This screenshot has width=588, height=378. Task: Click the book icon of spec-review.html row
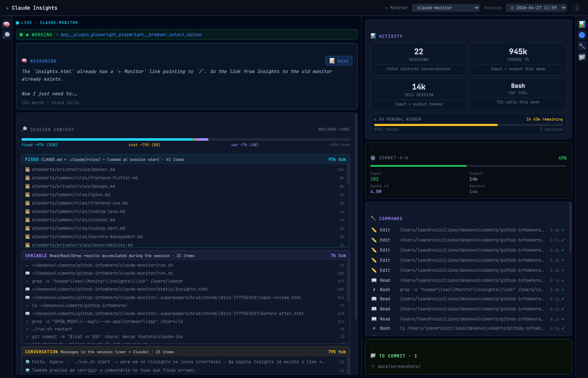pyautogui.click(x=27, y=298)
